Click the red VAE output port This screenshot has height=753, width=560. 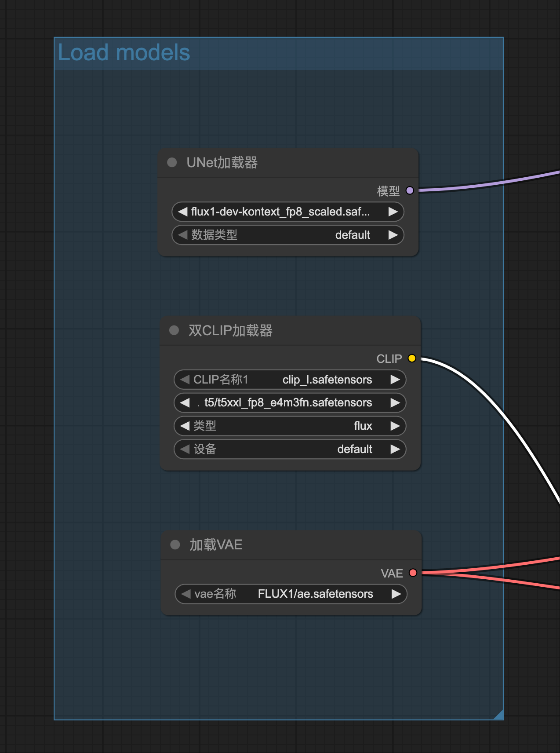(x=413, y=573)
